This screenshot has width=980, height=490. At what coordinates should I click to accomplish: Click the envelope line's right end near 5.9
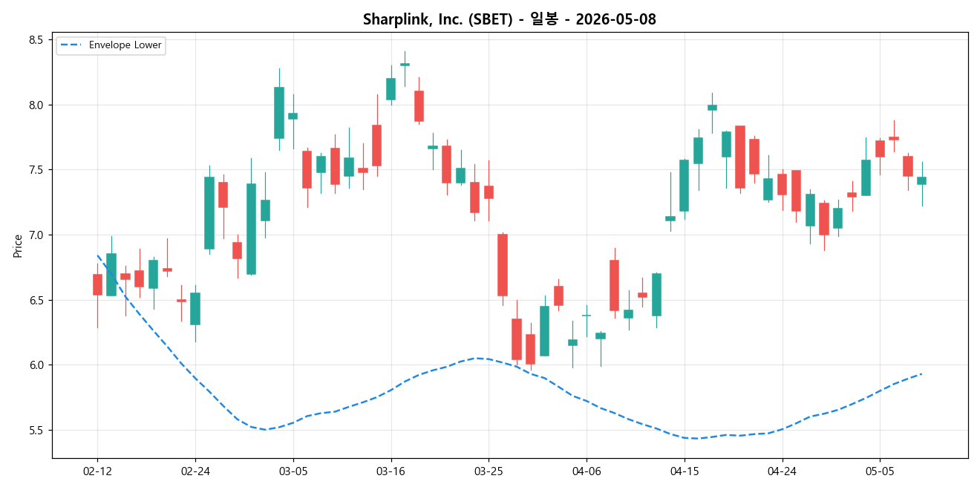pos(921,373)
